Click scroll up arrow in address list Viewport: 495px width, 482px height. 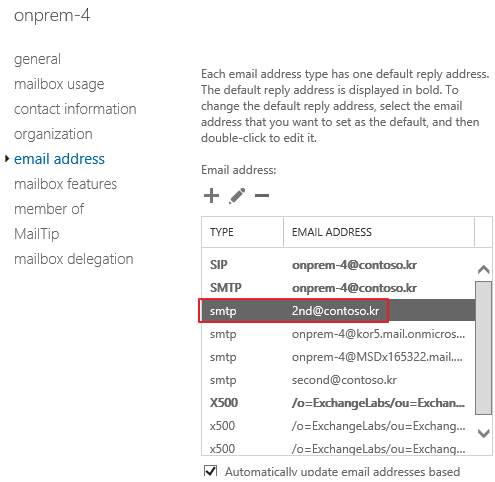[483, 269]
